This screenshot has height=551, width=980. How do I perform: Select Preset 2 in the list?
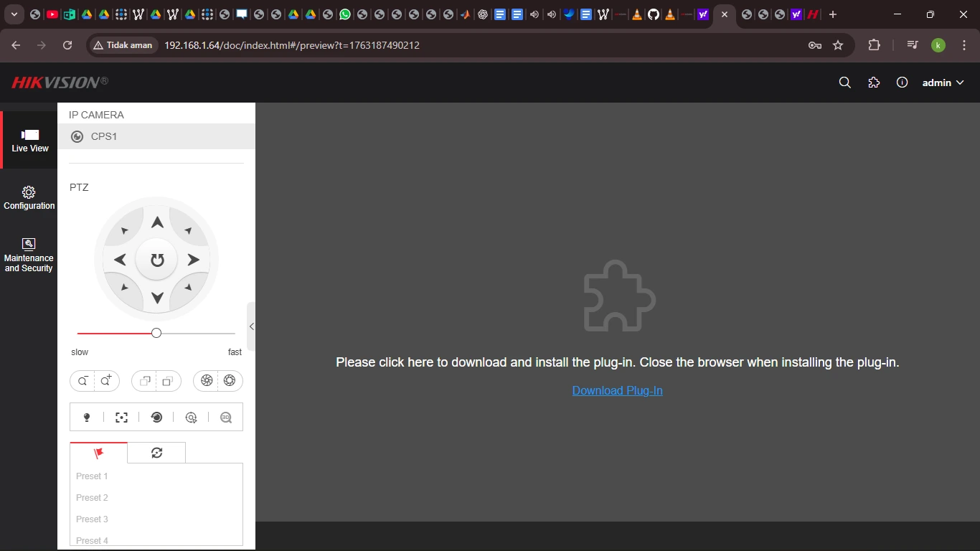92,498
